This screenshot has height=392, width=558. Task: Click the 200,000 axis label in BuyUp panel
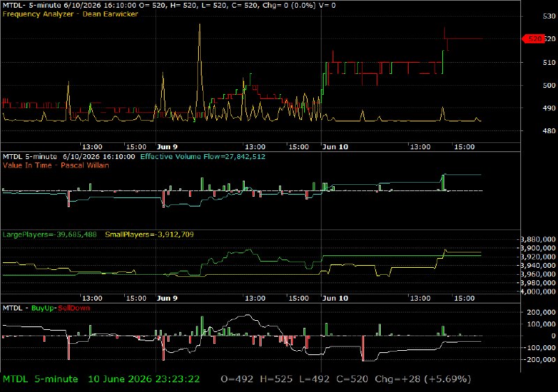pos(541,312)
